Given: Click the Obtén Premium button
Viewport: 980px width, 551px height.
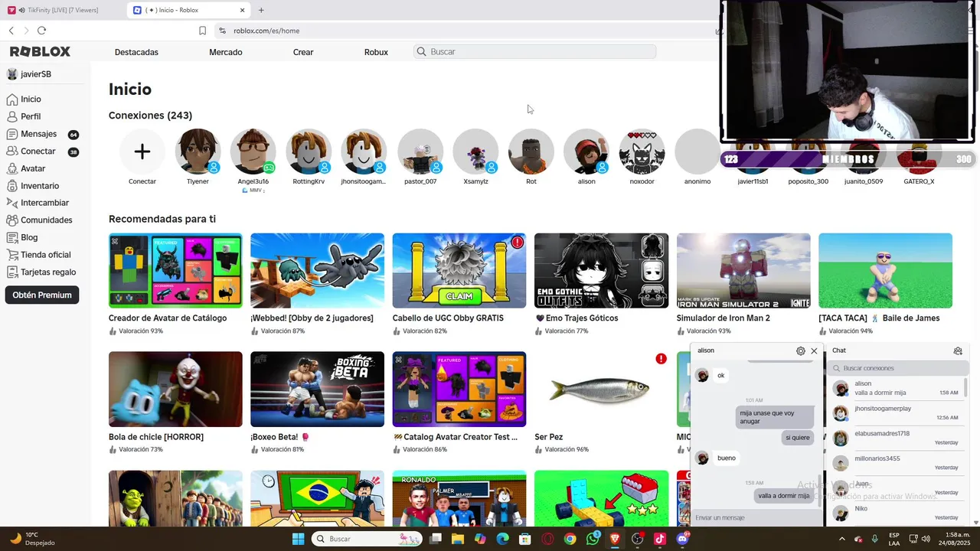Looking at the screenshot, I should [x=42, y=295].
